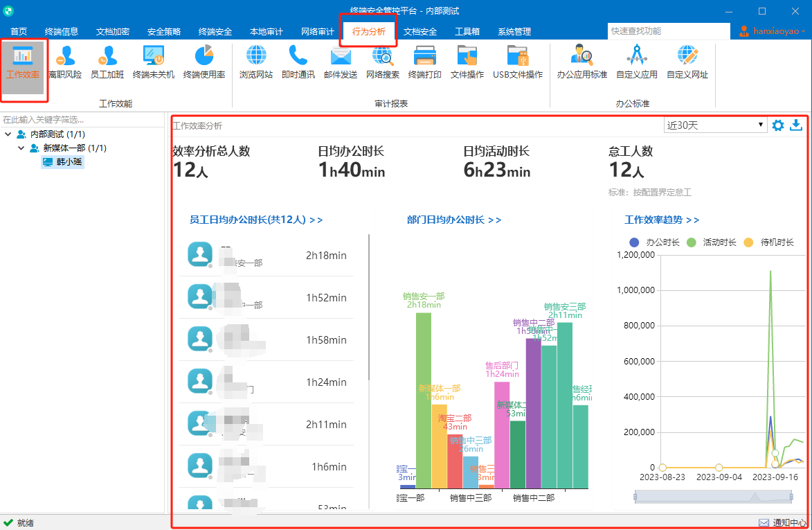
Task: Click the 终端使用率 pie chart icon
Action: point(204,62)
